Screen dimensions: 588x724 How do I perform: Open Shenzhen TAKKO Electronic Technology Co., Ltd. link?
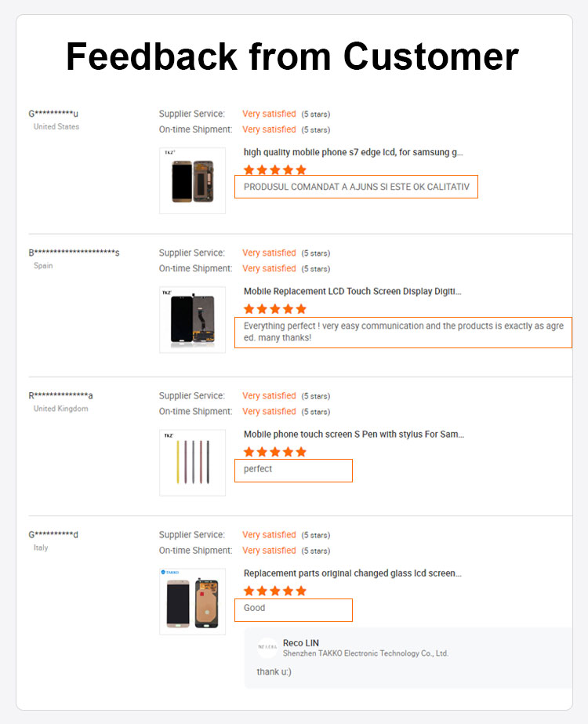[365, 653]
